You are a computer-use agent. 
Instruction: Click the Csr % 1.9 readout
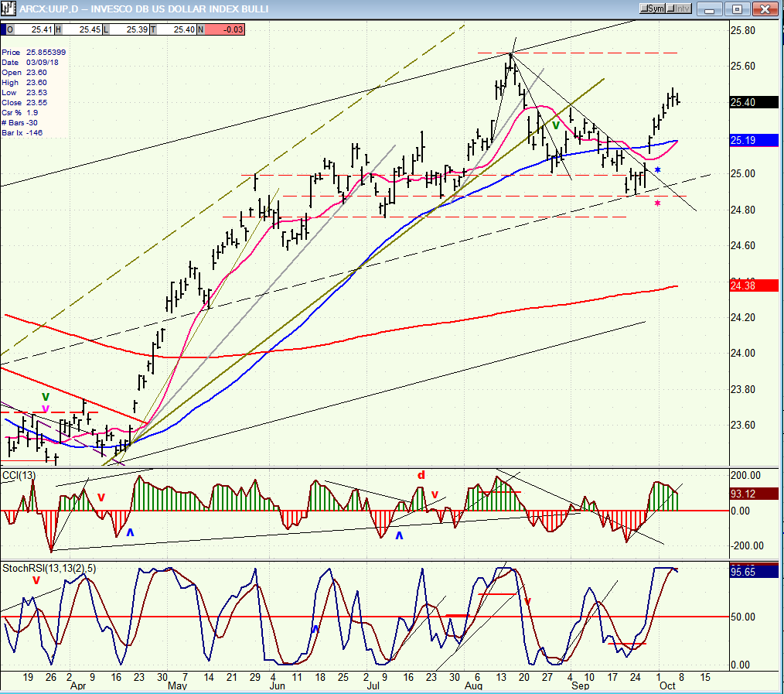click(19, 113)
